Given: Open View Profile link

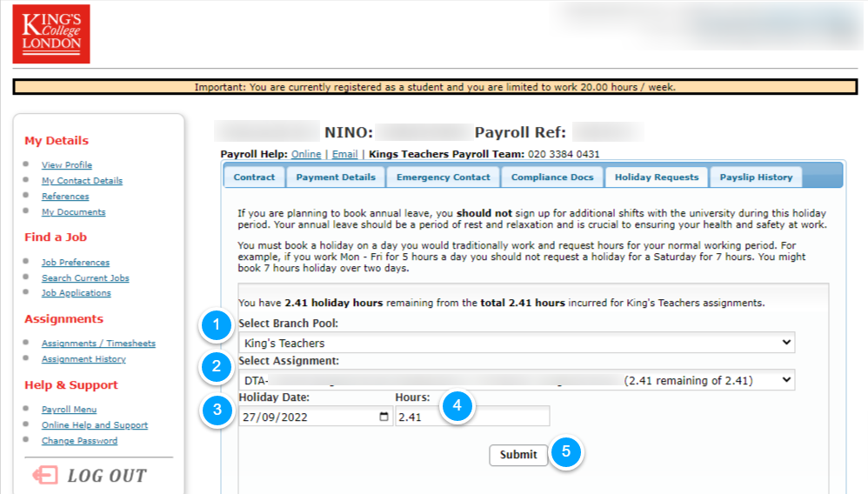Looking at the screenshot, I should [67, 165].
